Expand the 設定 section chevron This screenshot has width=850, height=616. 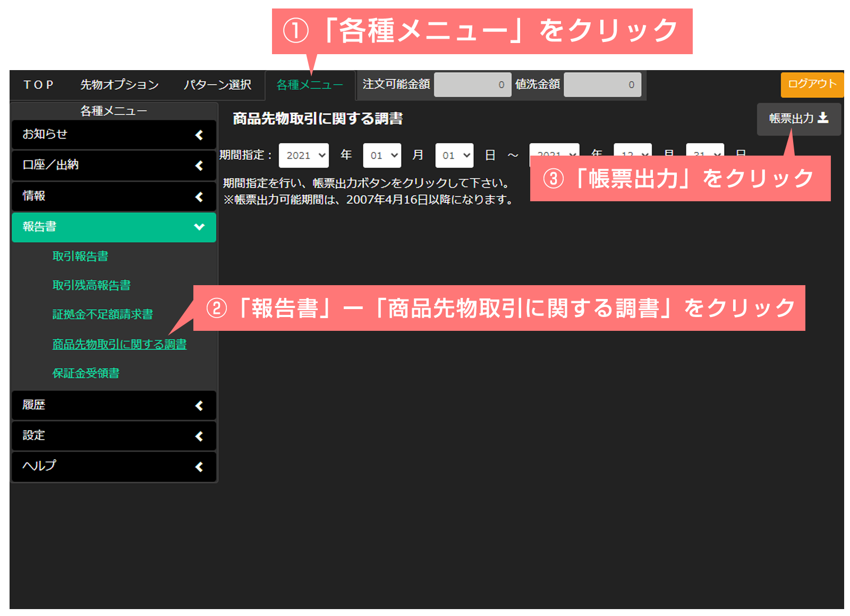pos(199,436)
